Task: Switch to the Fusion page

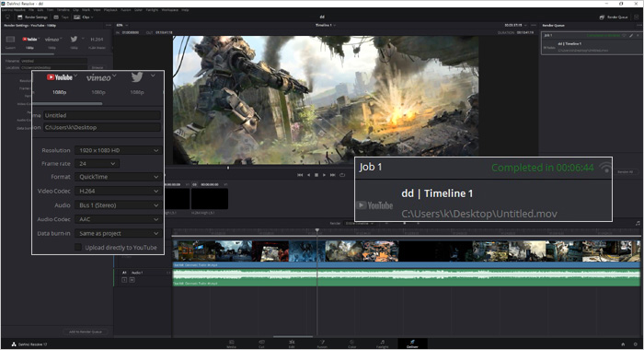Action: coord(322,344)
